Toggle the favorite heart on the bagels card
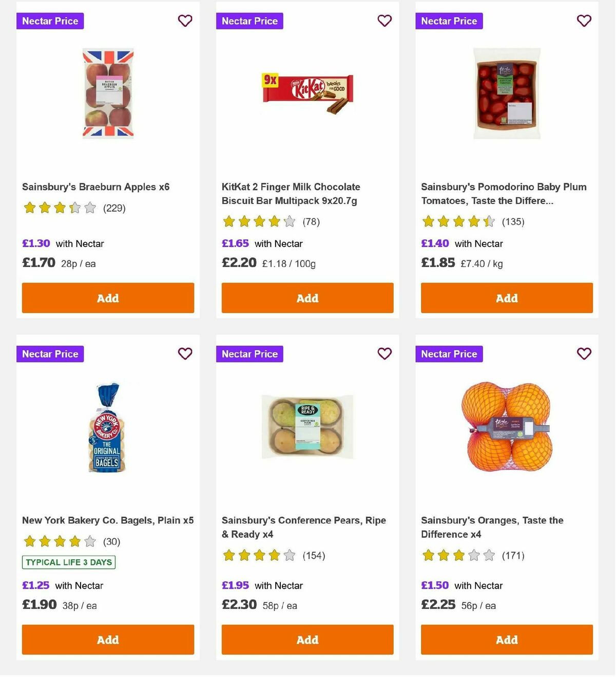Image resolution: width=616 pixels, height=677 pixels. click(x=185, y=353)
